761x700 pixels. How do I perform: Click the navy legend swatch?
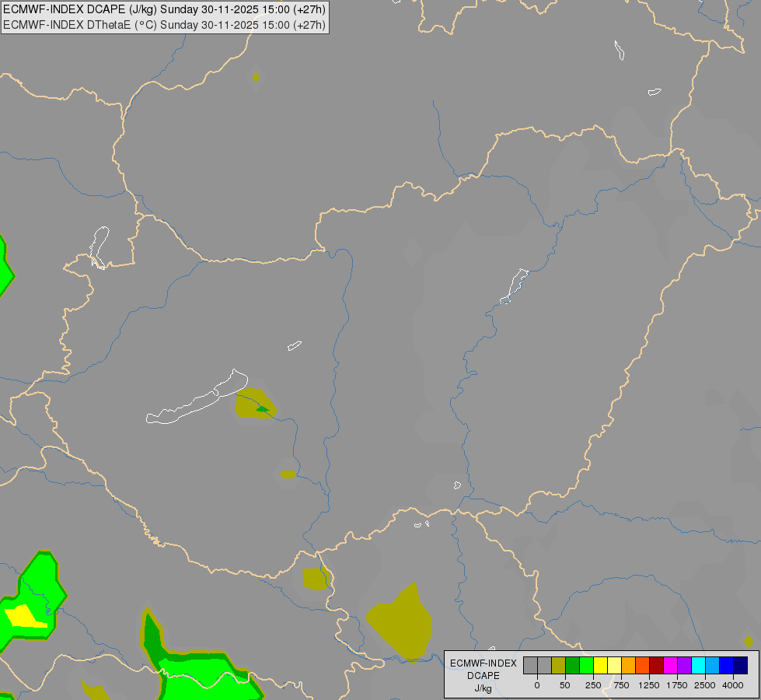(741, 666)
